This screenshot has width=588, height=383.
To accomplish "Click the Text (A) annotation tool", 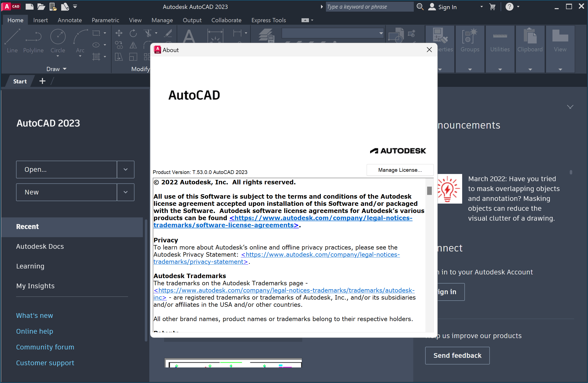I will click(189, 36).
